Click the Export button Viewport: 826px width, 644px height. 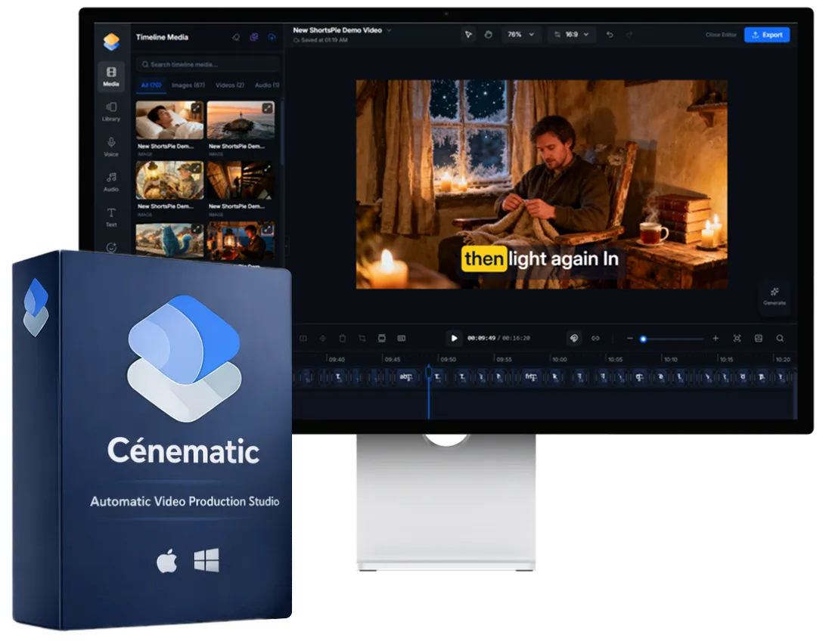coord(766,35)
